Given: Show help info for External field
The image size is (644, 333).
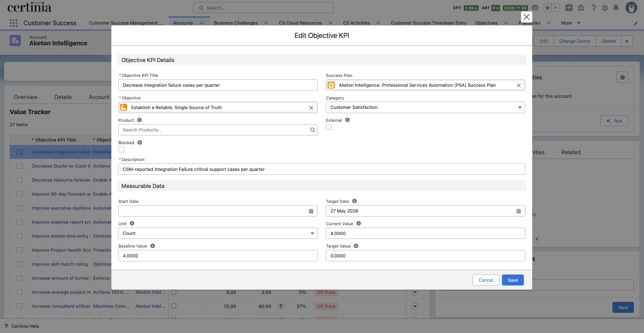Looking at the screenshot, I should [347, 120].
